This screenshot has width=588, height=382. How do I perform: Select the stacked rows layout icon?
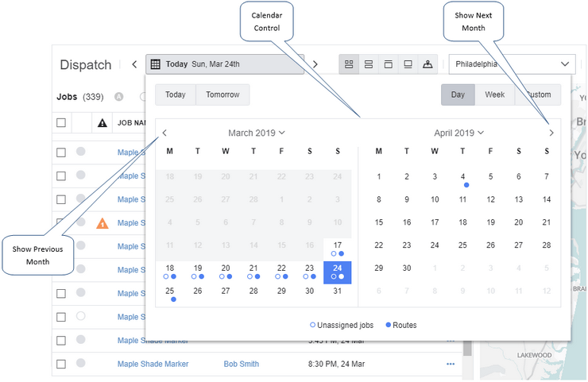[x=369, y=64]
